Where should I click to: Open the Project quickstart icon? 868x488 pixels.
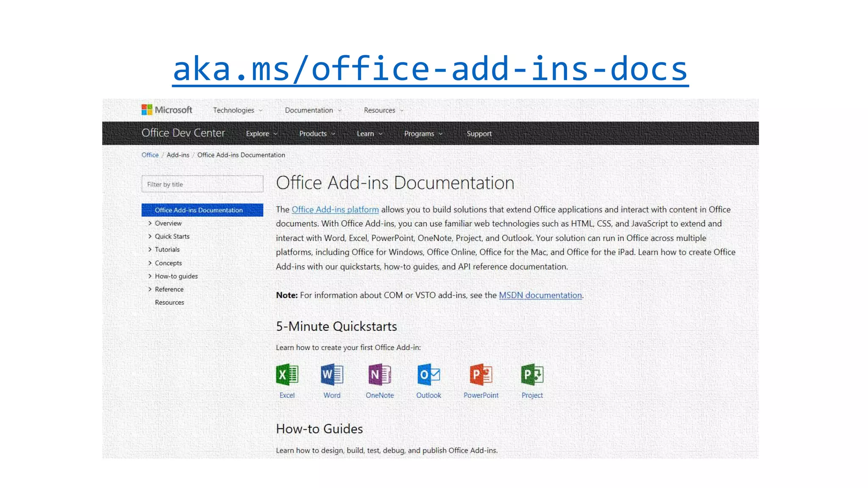[x=532, y=374]
